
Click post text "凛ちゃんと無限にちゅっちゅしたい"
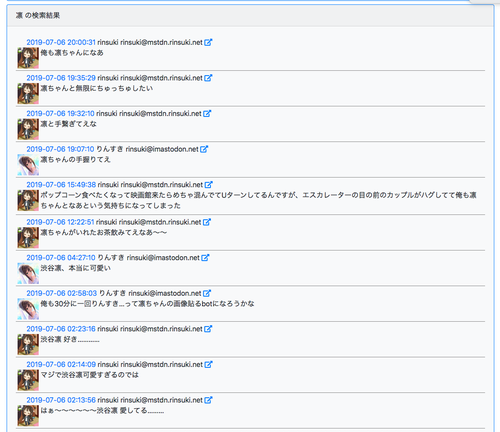pos(97,88)
